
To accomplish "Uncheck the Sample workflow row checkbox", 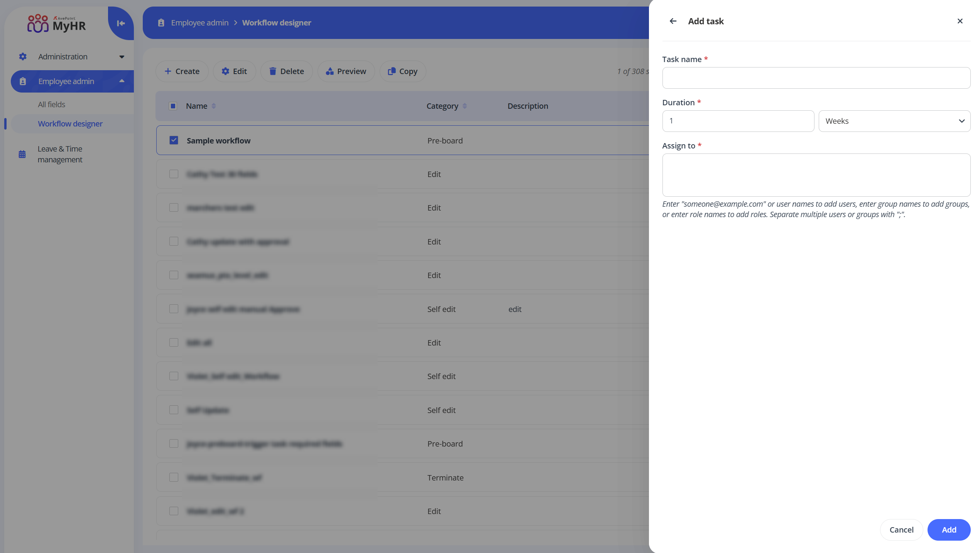I will [x=173, y=140].
